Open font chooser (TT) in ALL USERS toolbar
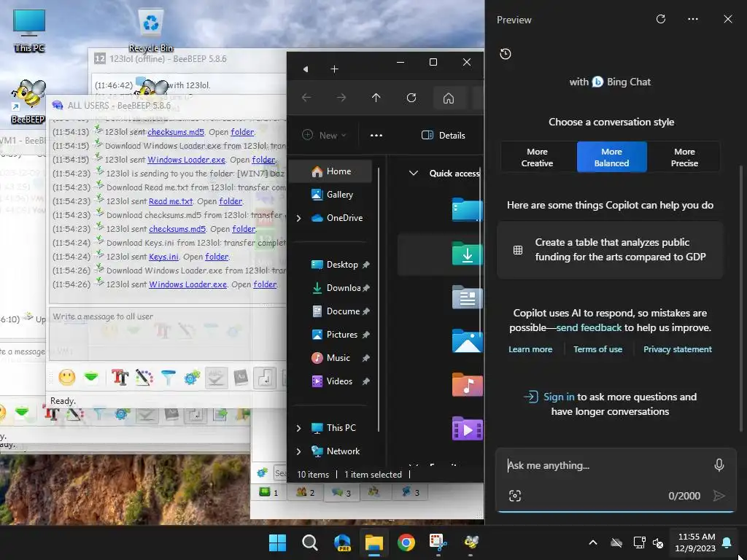The height and width of the screenshot is (560, 747). [x=120, y=378]
